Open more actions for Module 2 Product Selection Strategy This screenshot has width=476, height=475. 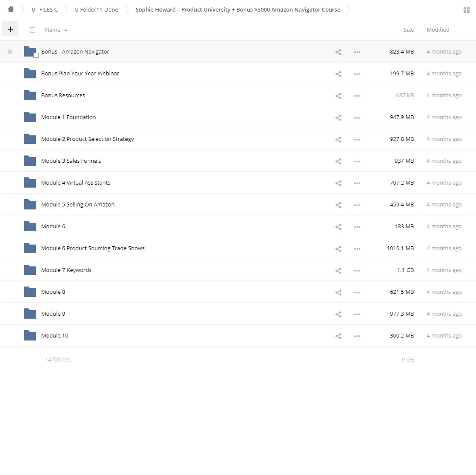[x=357, y=140]
